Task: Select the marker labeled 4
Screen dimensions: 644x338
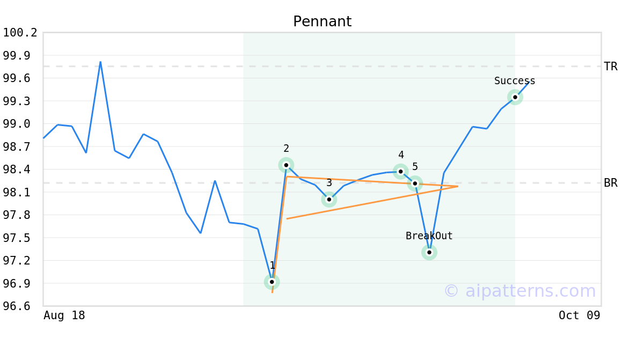Action: click(x=400, y=172)
